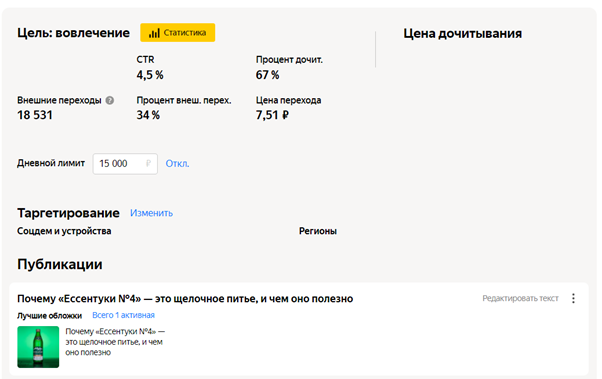
Task: Click the CTR value 4,5 %
Action: tap(150, 75)
